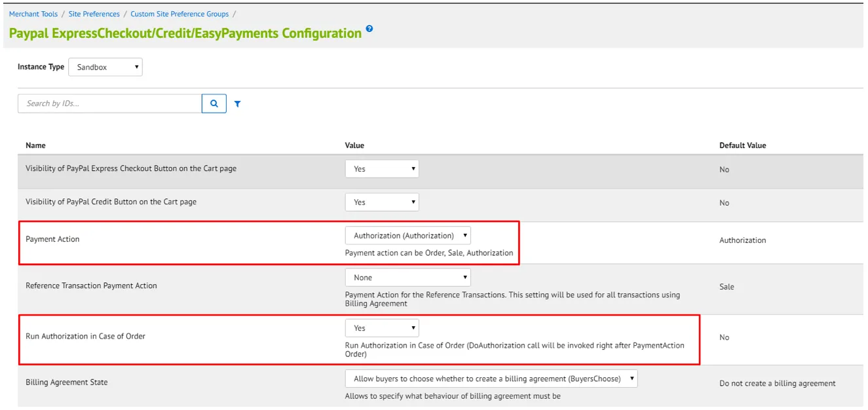Viewport: 868px width, 410px height.
Task: Click the blue help question mark icon
Action: click(369, 29)
